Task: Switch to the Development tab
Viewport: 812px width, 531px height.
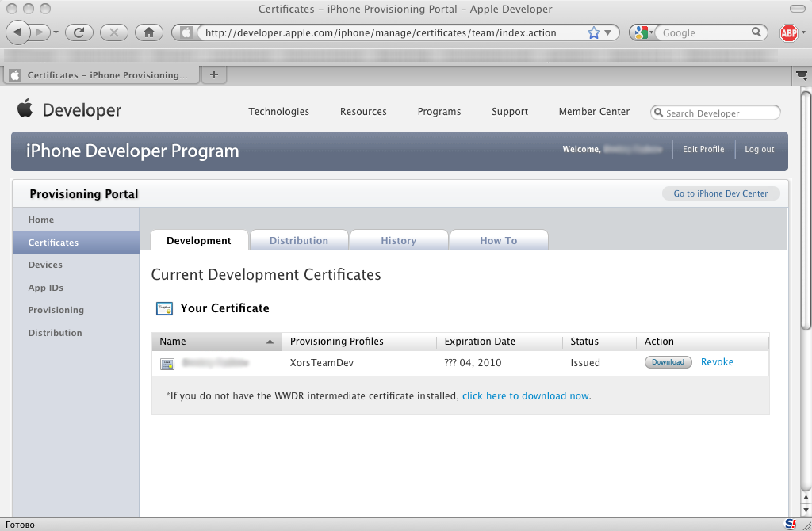Action: click(x=199, y=240)
